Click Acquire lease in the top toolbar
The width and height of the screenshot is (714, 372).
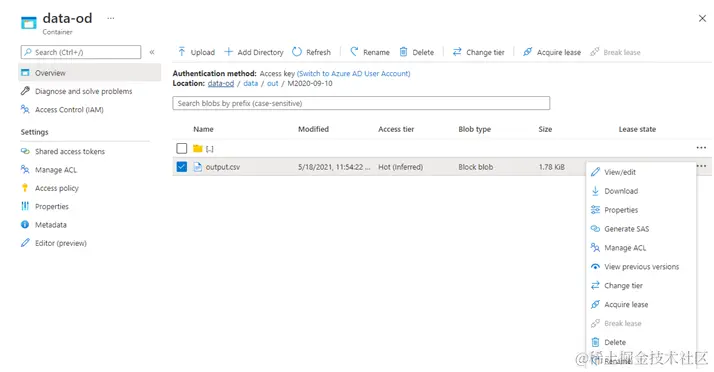pyautogui.click(x=552, y=52)
